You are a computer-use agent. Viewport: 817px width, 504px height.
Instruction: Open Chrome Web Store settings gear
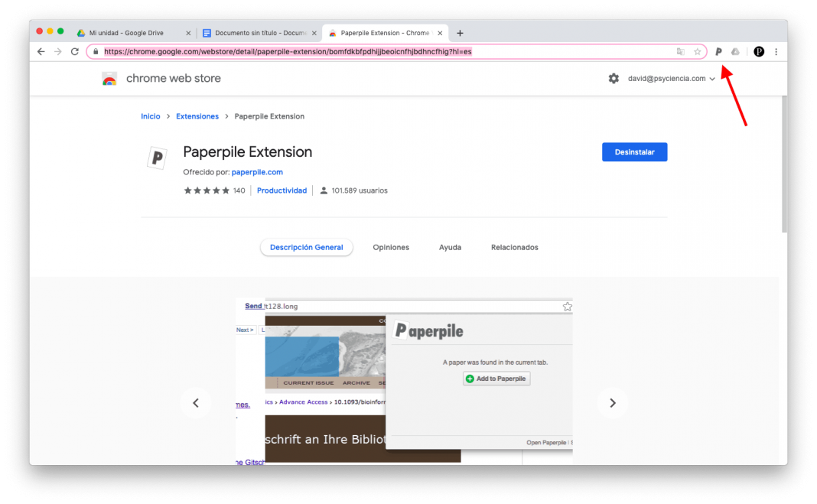[614, 79]
